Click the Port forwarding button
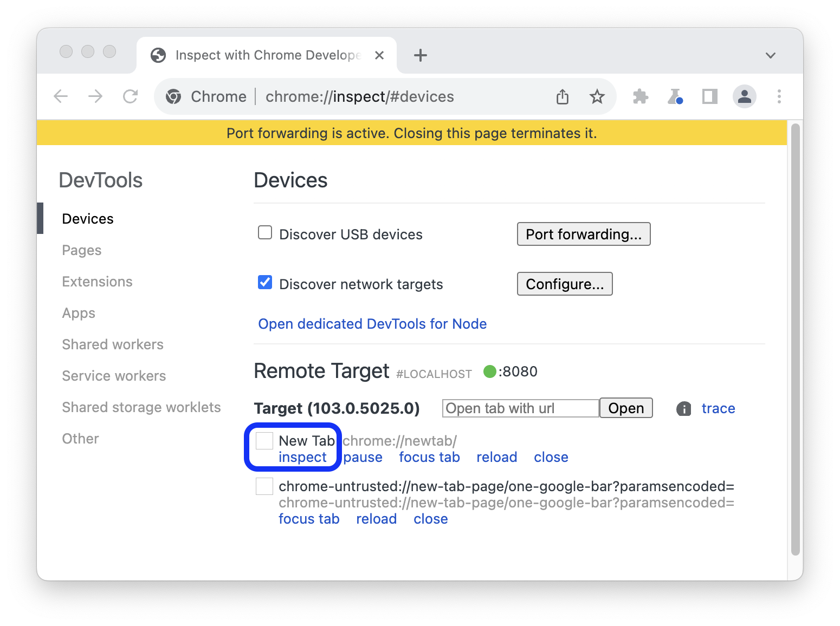The image size is (840, 626). (x=583, y=234)
